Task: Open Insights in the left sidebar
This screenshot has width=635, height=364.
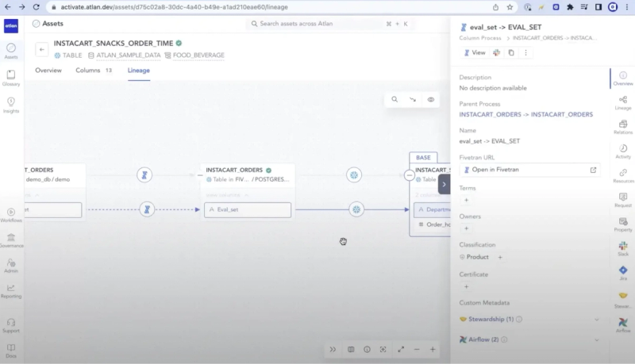Action: (x=11, y=105)
